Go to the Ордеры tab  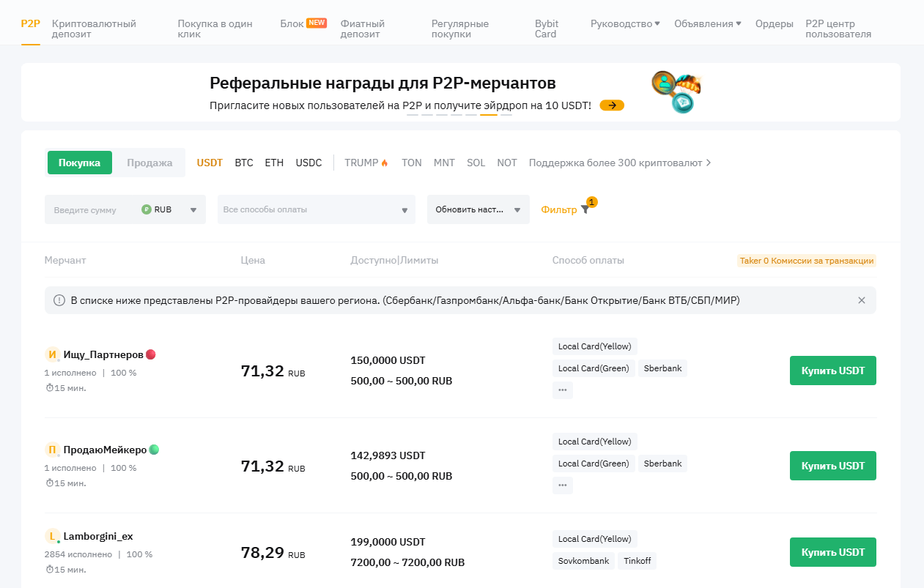[x=774, y=23]
